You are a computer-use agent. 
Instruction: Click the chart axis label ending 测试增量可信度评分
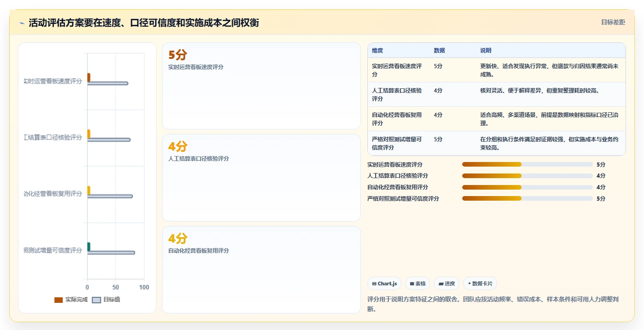point(53,250)
